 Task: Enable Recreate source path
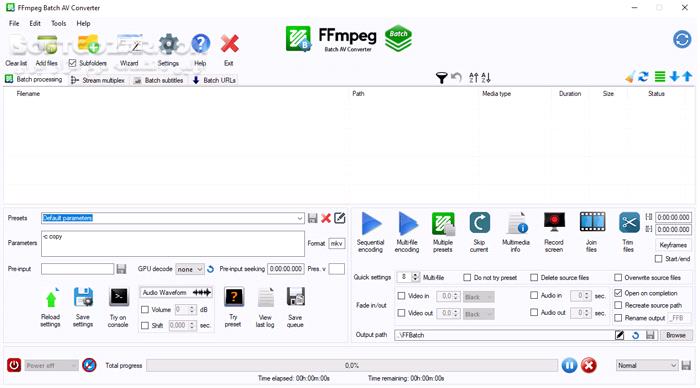click(618, 305)
